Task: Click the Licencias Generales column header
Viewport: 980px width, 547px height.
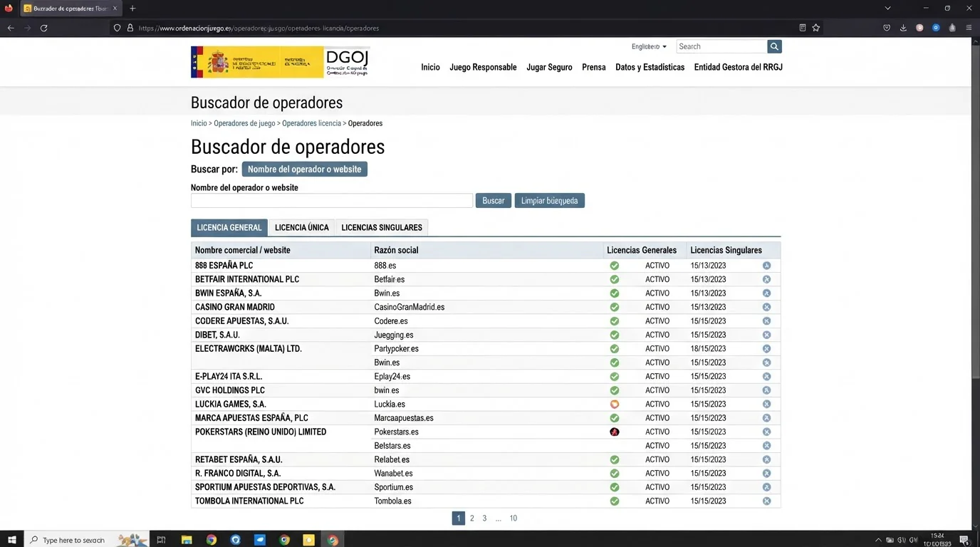Action: coord(642,250)
